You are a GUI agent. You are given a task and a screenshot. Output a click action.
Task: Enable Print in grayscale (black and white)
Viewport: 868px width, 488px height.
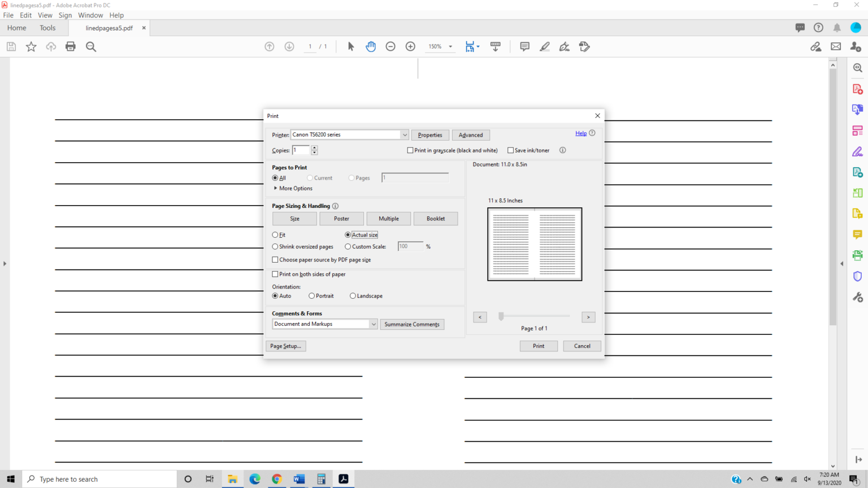[x=410, y=150]
